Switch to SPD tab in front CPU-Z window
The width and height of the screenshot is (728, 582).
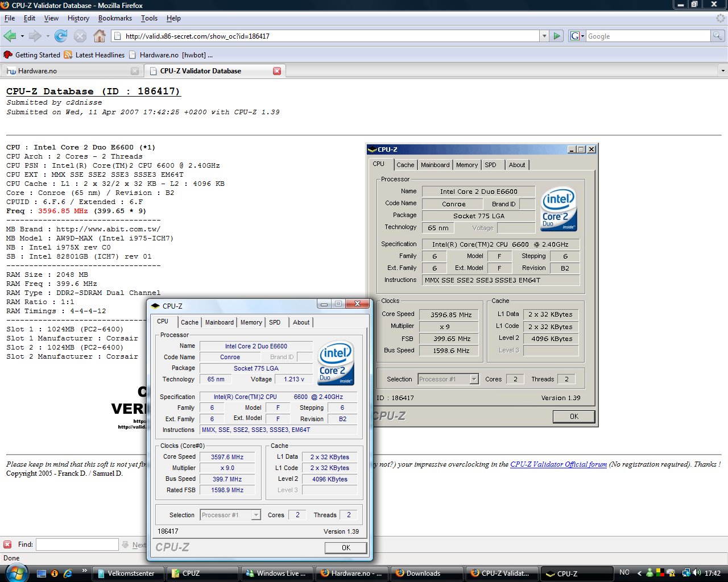tap(275, 322)
